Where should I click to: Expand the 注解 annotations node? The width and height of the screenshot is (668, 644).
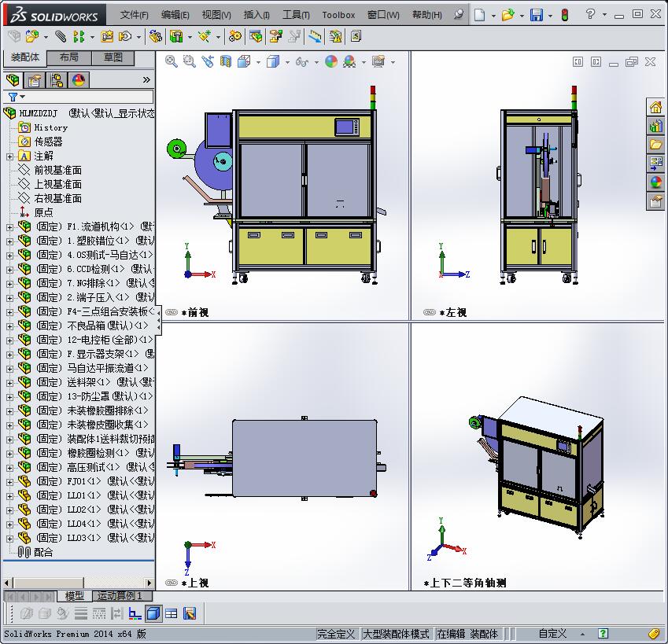click(9, 156)
